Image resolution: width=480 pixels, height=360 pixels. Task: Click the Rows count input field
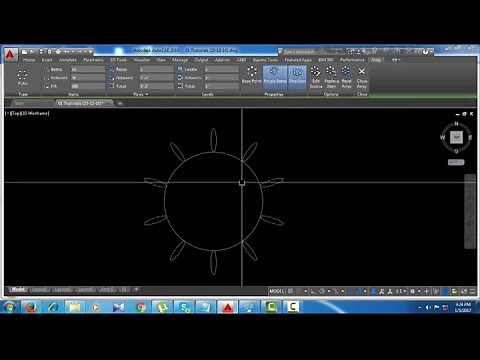click(156, 69)
